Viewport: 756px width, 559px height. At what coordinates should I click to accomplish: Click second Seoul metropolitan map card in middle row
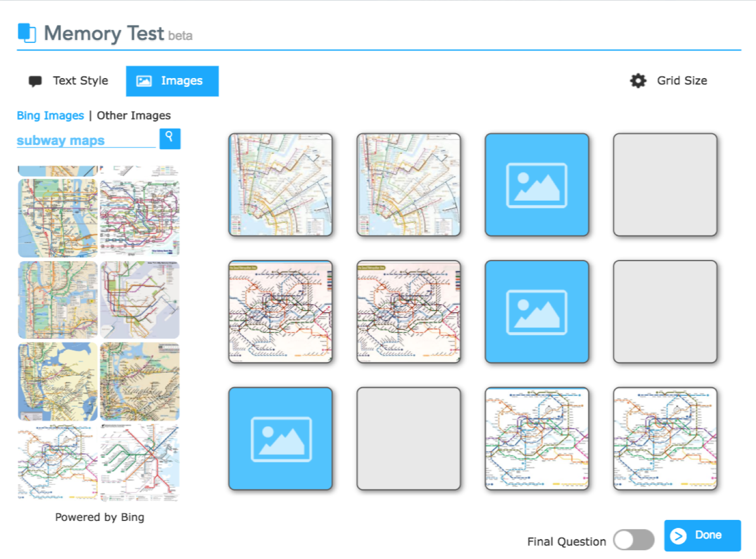tap(409, 312)
